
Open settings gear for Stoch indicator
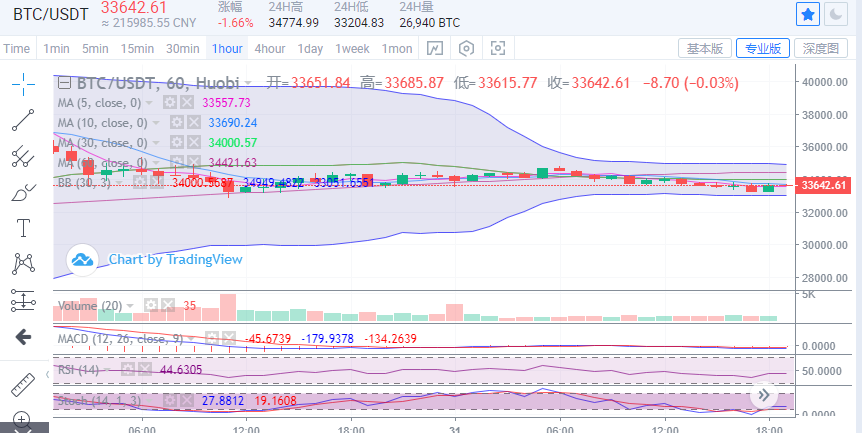(171, 401)
